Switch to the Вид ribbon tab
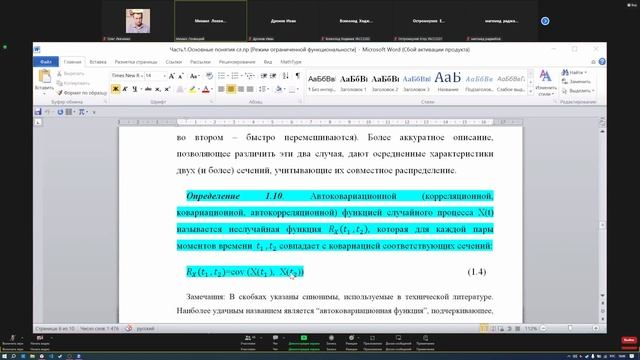Image resolution: width=640 pixels, height=360 pixels. 268,62
